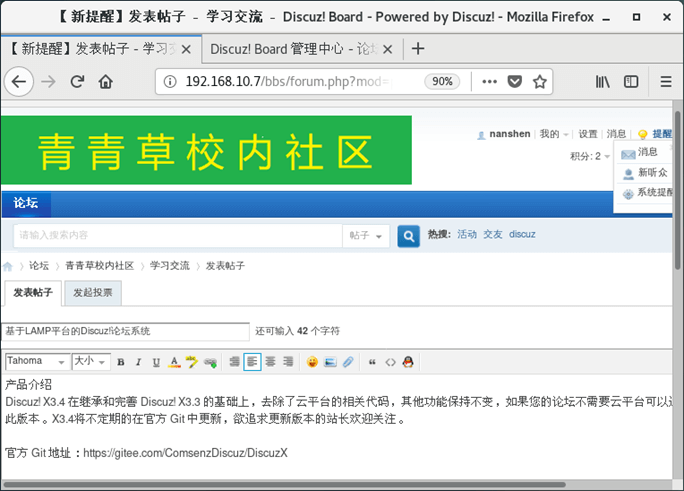Reload the page with refresh icon
The width and height of the screenshot is (684, 491).
[78, 82]
